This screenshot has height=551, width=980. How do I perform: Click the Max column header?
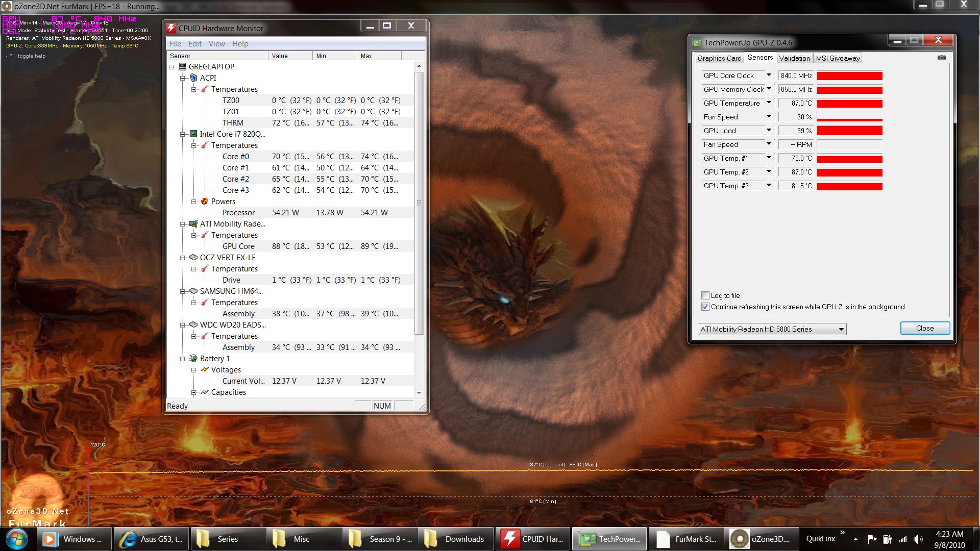pyautogui.click(x=379, y=56)
